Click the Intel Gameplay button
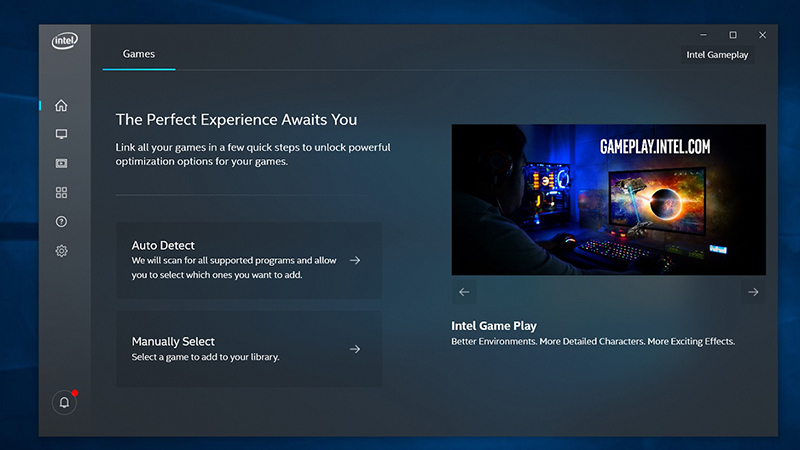This screenshot has height=450, width=800. point(717,55)
